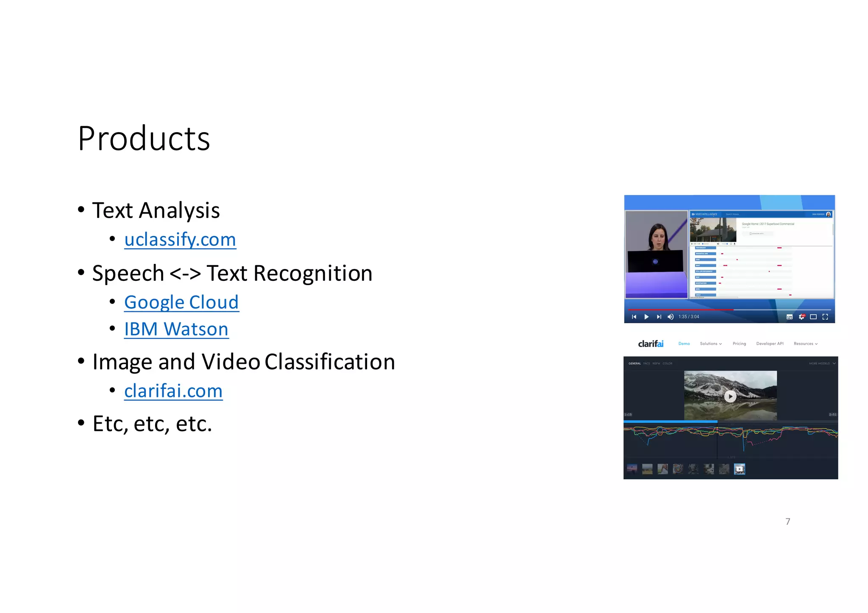Open YouTube HD settings gear
Image resolution: width=868 pixels, height=613 pixels.
tap(801, 317)
